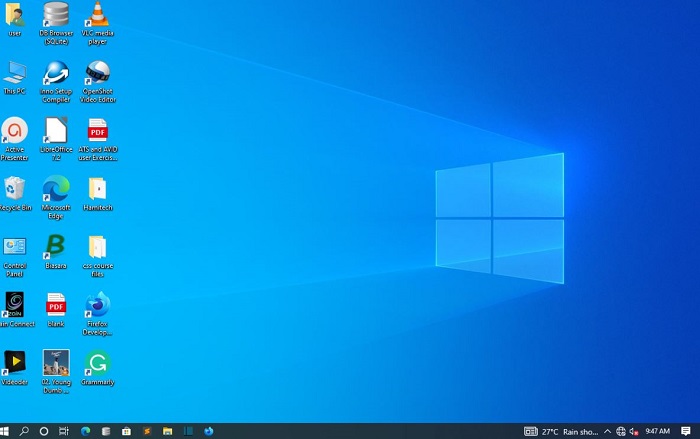Open the Action Center notifications
This screenshot has width=700, height=439.
point(686,431)
